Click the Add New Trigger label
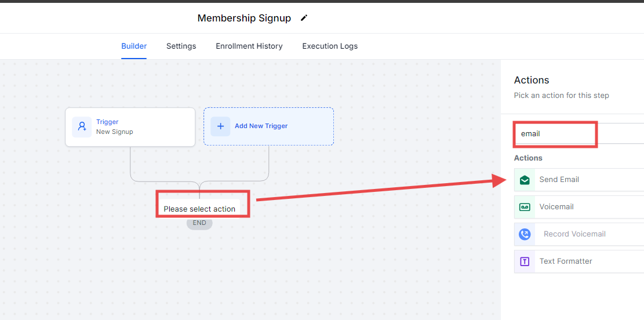 click(x=261, y=126)
